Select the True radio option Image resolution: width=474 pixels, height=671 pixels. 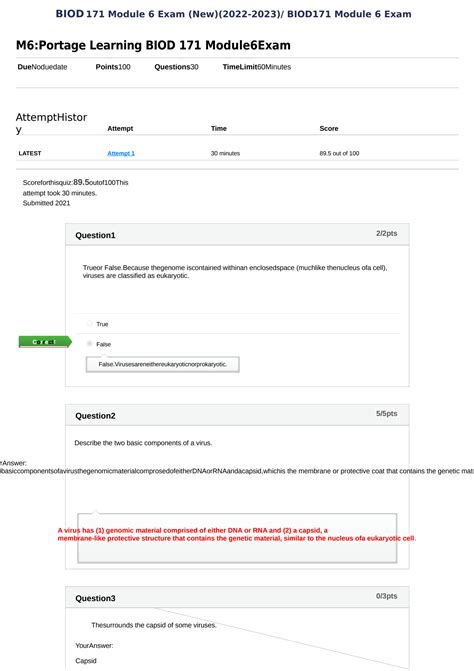(89, 324)
